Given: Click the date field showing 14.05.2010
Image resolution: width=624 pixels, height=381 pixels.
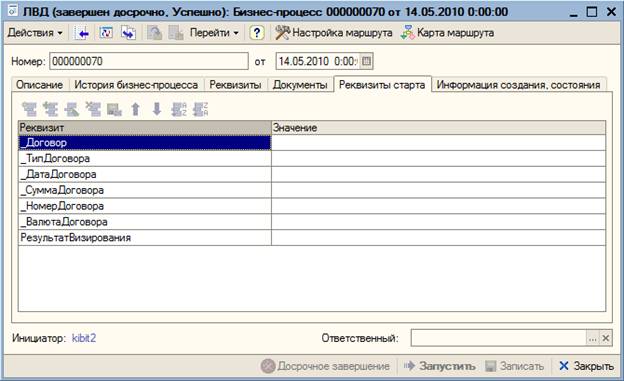Looking at the screenshot, I should pyautogui.click(x=318, y=61).
